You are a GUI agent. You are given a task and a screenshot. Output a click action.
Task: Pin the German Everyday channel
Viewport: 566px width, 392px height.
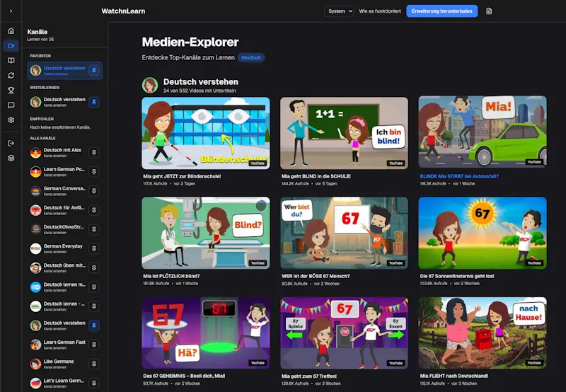[94, 248]
